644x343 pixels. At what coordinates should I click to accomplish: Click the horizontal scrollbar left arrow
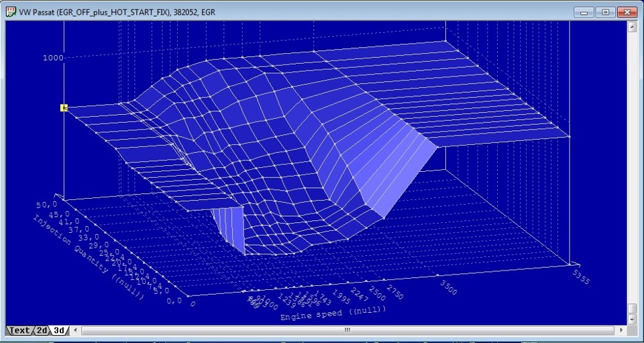tap(76, 330)
